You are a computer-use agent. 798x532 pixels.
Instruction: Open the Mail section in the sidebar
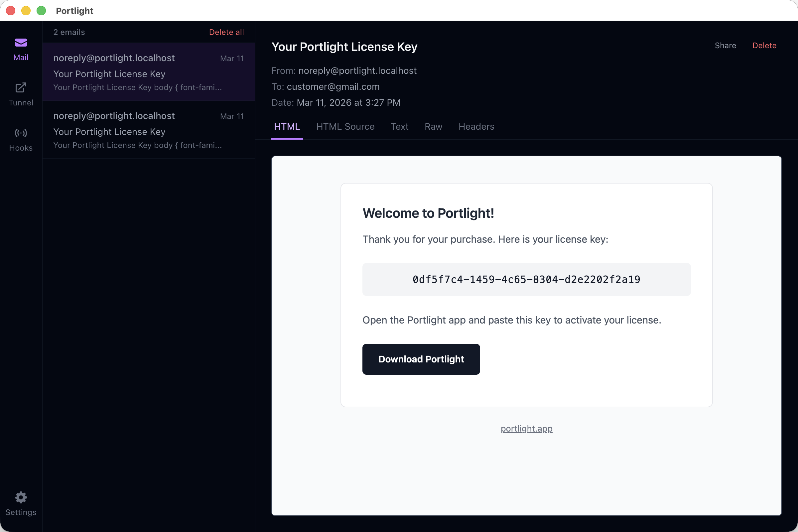21,49
